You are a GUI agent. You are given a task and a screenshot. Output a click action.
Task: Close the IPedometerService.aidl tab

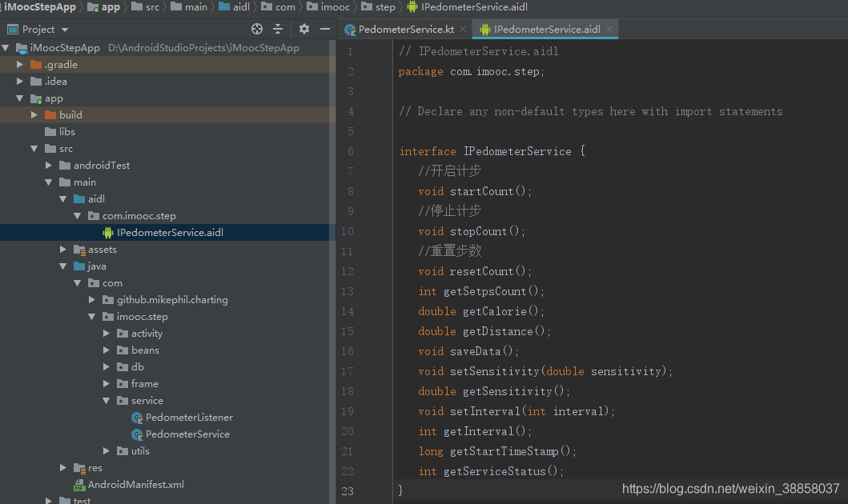click(x=609, y=29)
